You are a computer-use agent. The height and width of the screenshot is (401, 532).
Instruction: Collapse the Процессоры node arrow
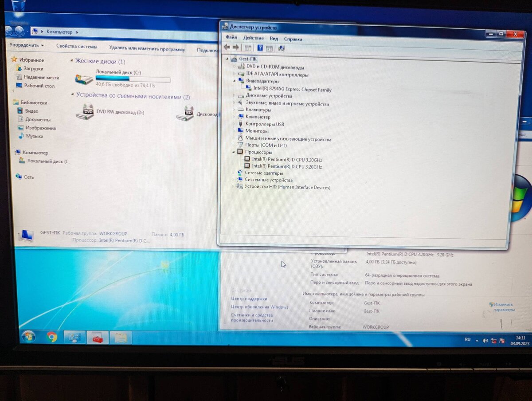pos(235,152)
